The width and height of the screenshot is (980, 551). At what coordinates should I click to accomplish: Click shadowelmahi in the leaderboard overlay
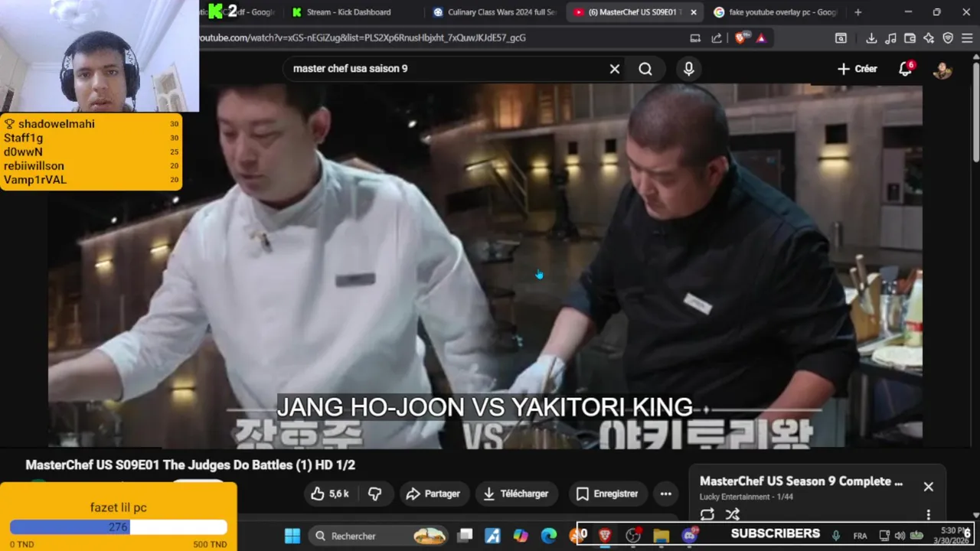tap(57, 124)
